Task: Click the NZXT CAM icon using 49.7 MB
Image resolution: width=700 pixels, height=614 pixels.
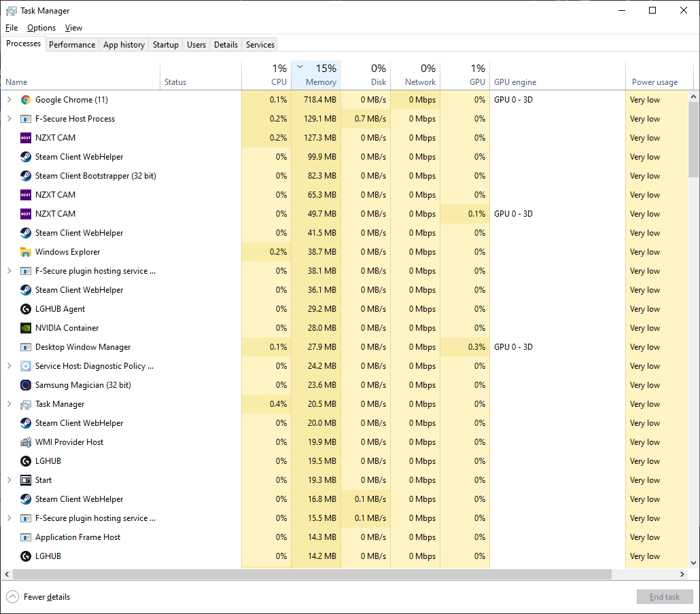Action: click(26, 214)
